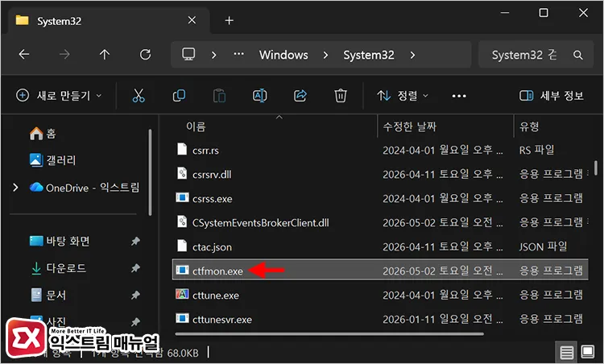Select the csrsrv.dll file

click(380, 174)
